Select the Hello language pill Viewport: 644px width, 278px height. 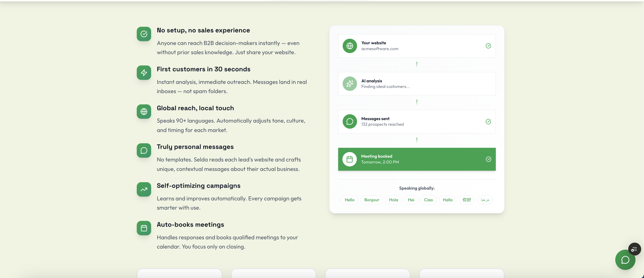349,200
